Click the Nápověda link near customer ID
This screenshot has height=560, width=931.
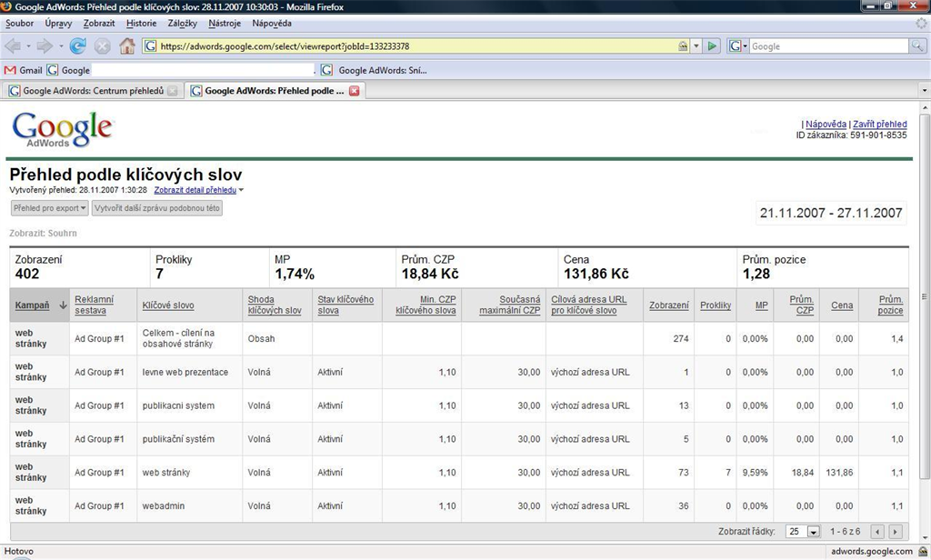[x=826, y=125]
